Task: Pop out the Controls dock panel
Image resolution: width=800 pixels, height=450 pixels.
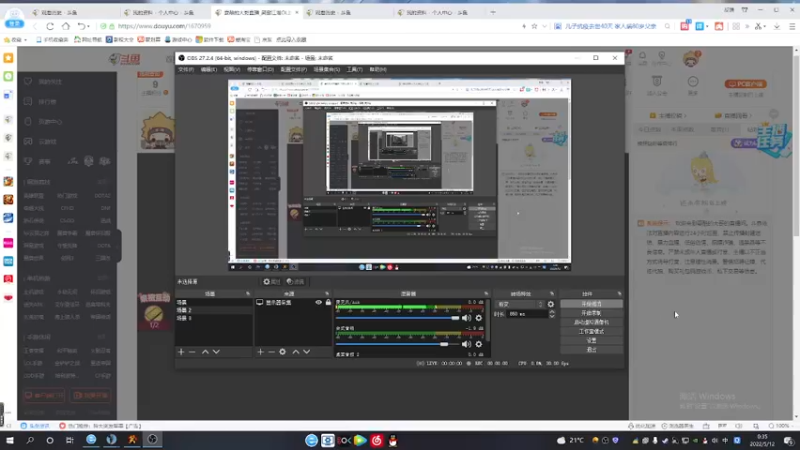Action: (x=619, y=294)
